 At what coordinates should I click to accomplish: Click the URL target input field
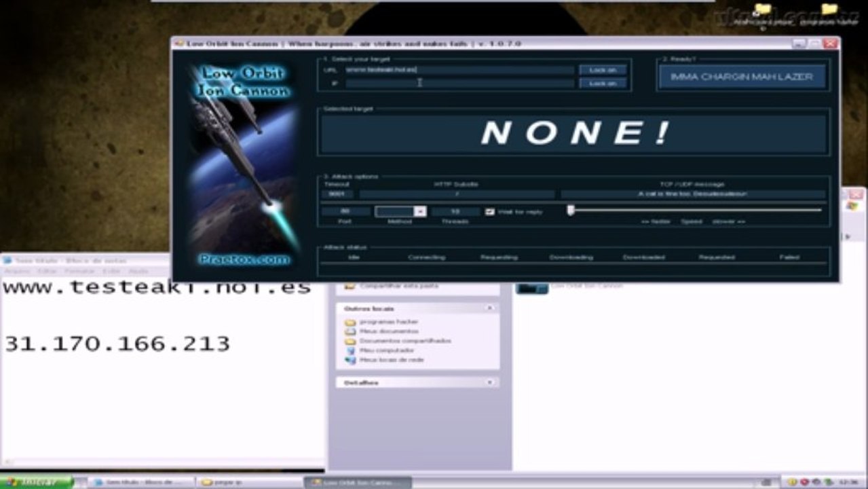click(x=459, y=69)
